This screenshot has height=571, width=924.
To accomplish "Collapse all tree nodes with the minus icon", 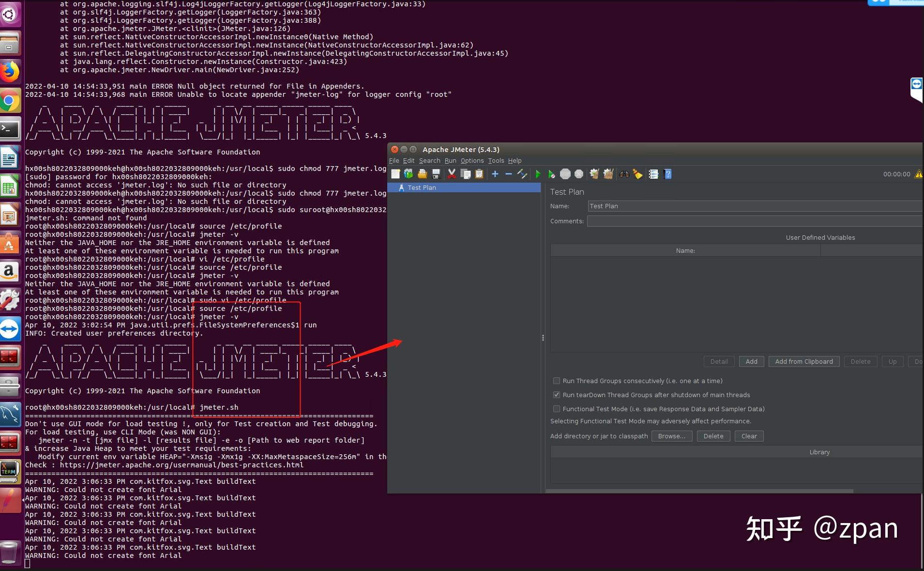I will (508, 174).
